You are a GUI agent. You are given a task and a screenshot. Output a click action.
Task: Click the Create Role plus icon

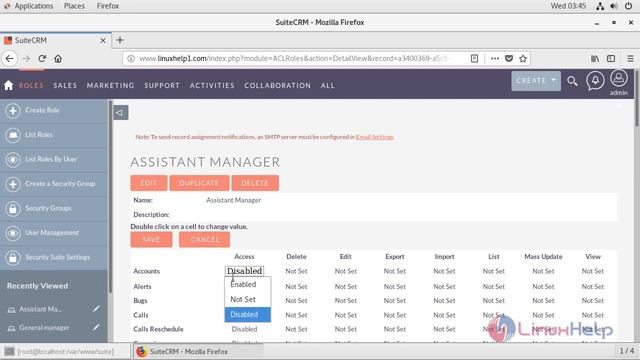tap(13, 111)
